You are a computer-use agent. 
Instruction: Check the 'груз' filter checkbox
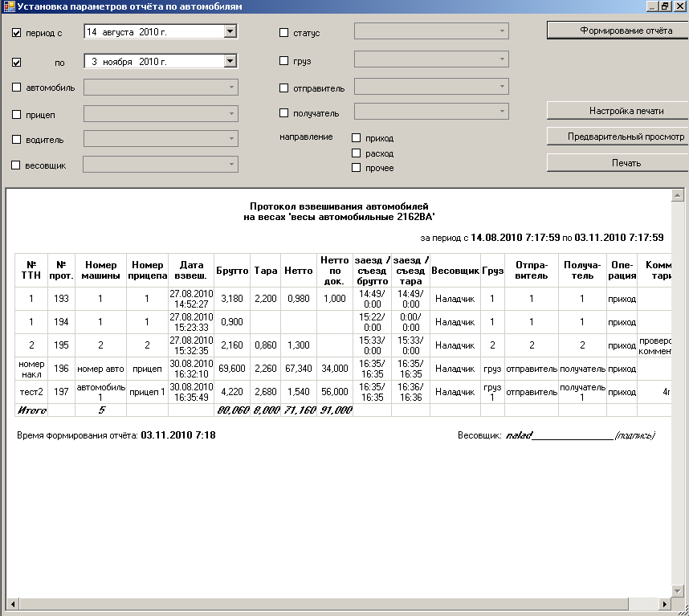click(283, 60)
